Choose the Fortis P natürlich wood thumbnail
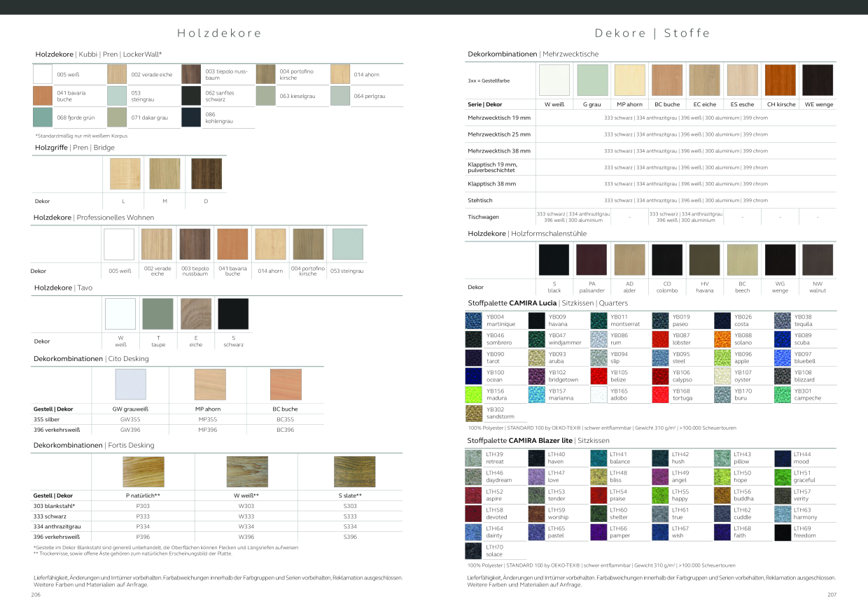Screen dimensions: 868x613 coord(143,472)
